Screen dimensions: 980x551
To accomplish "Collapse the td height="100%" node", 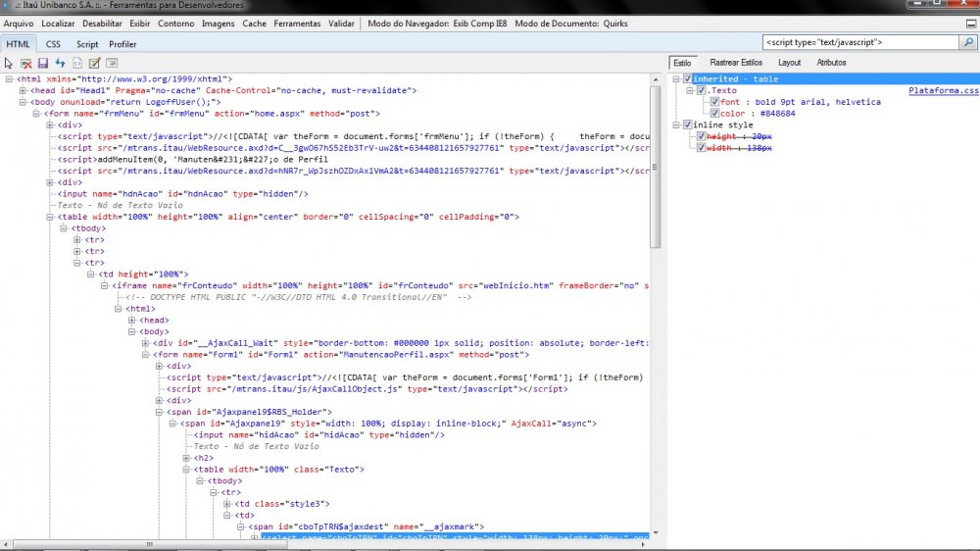I will tap(90, 274).
